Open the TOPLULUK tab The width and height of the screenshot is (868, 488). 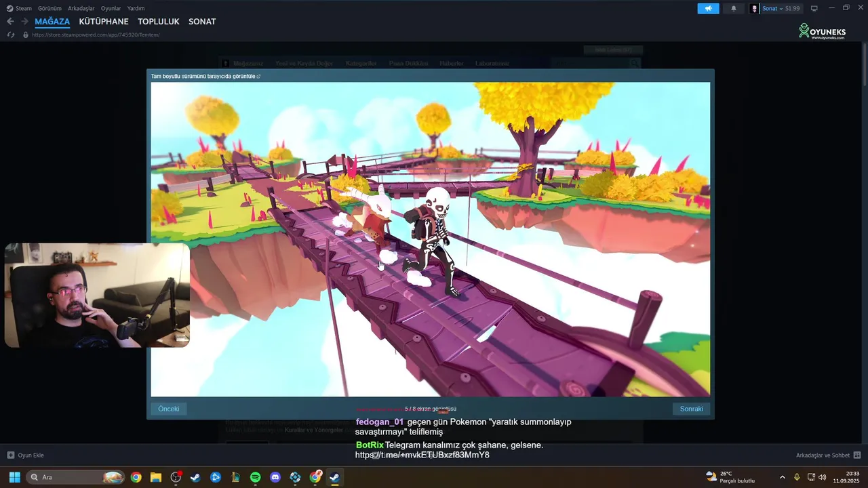(159, 22)
